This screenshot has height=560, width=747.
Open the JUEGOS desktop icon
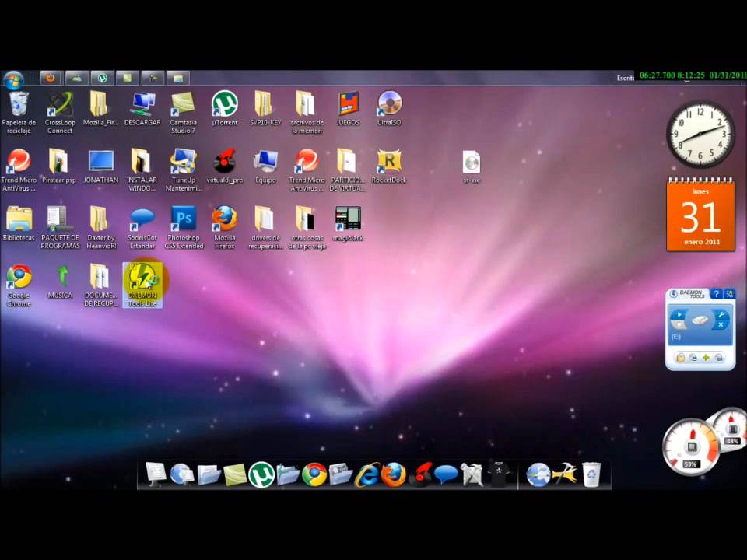click(348, 109)
